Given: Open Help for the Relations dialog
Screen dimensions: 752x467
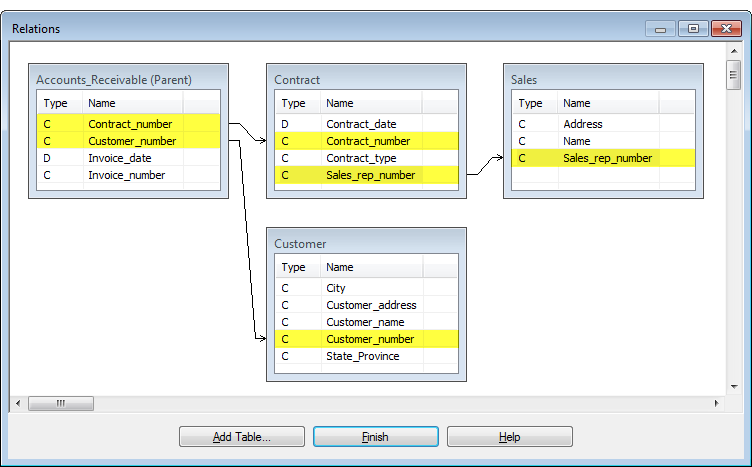Looking at the screenshot, I should tap(509, 437).
